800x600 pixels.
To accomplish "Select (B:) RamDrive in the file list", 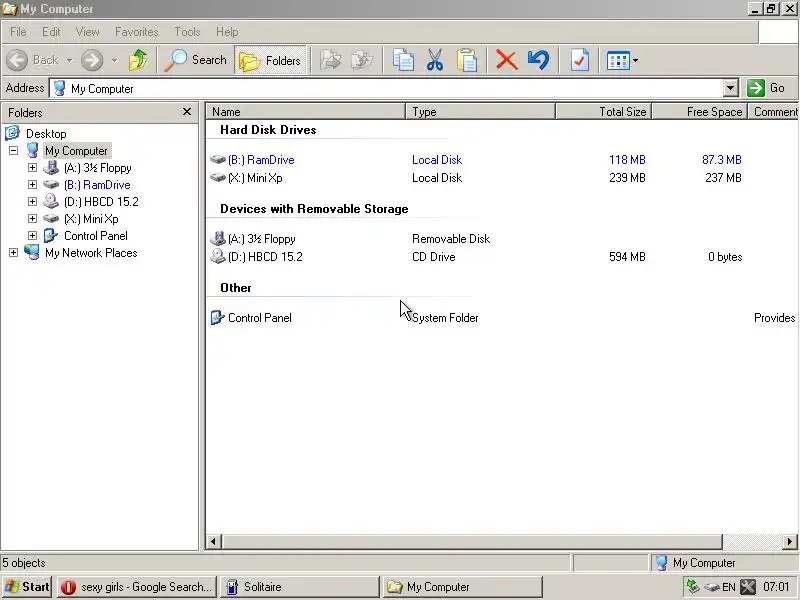I will click(261, 160).
